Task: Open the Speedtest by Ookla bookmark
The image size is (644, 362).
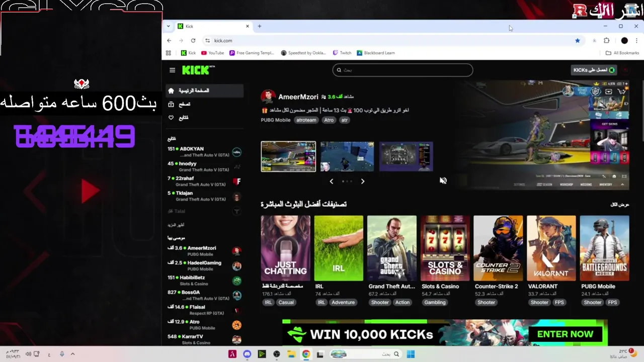Action: pos(304,53)
